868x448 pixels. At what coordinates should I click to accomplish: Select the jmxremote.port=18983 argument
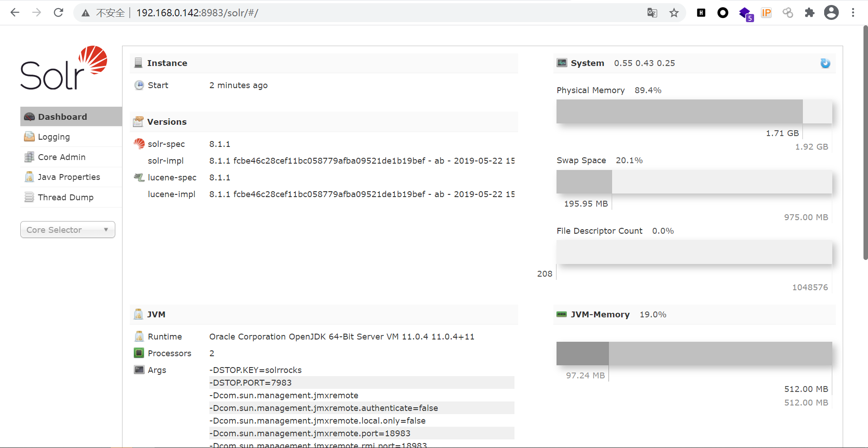[310, 433]
